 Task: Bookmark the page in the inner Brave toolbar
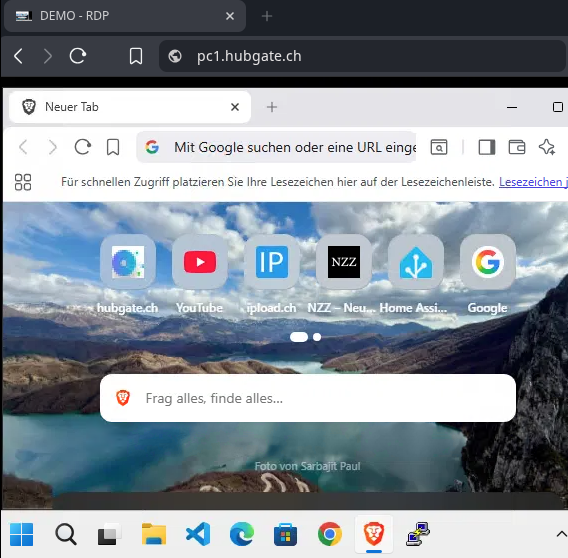pyautogui.click(x=113, y=147)
